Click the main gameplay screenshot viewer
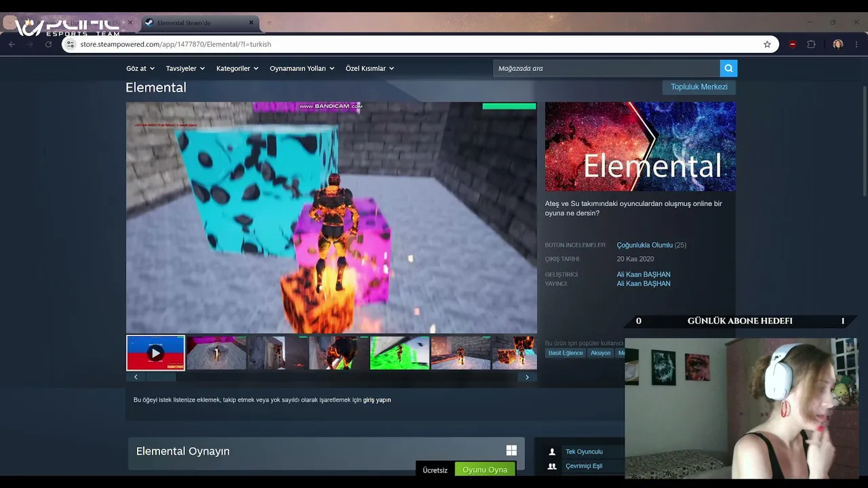This screenshot has height=488, width=868. 332,218
